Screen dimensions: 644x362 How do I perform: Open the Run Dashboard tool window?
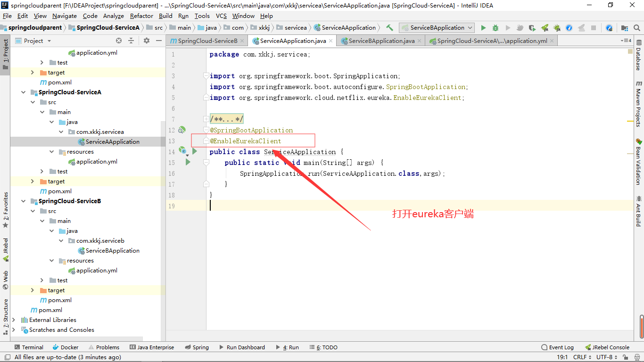tap(241, 347)
